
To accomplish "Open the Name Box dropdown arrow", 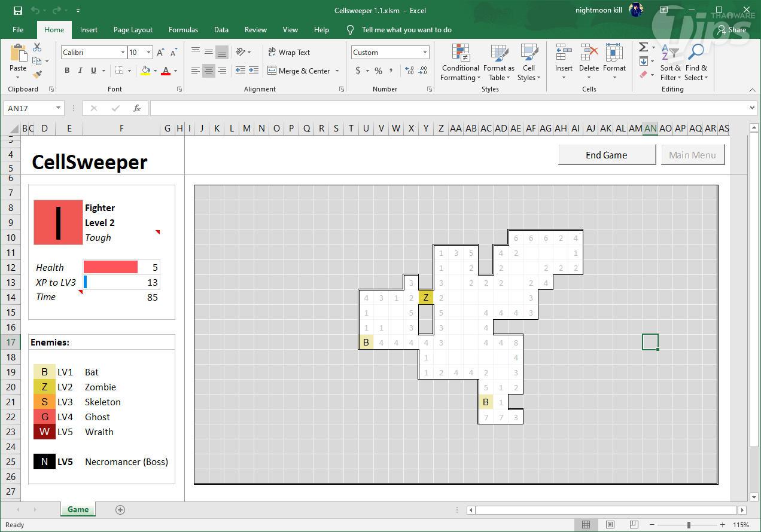I will [59, 108].
